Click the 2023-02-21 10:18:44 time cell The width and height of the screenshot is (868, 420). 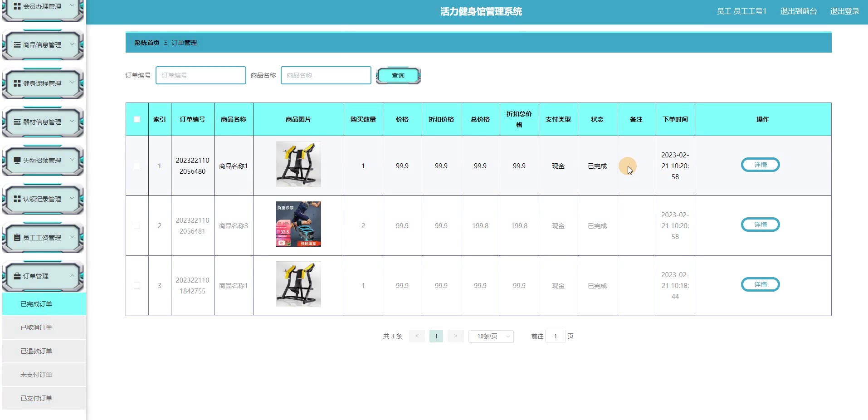675,286
